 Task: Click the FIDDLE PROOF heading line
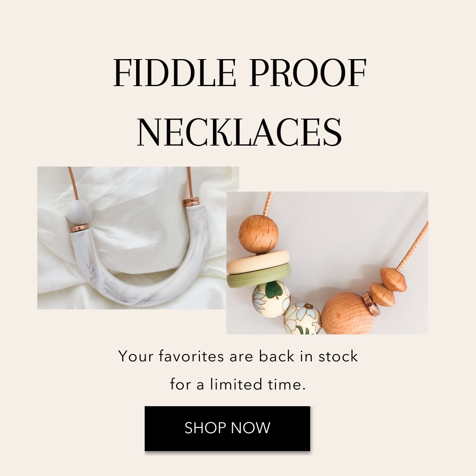pos(240,73)
